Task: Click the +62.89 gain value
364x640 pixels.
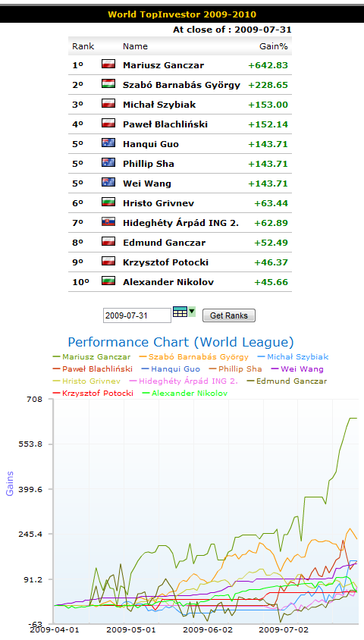Action: (271, 223)
